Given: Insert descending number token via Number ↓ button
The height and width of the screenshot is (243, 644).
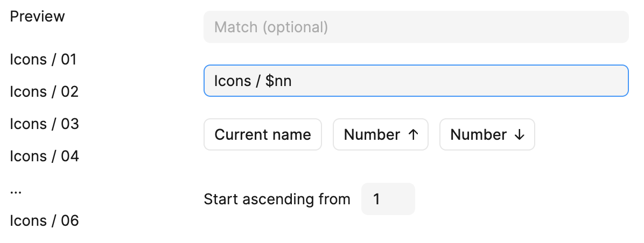Looking at the screenshot, I should pyautogui.click(x=487, y=134).
